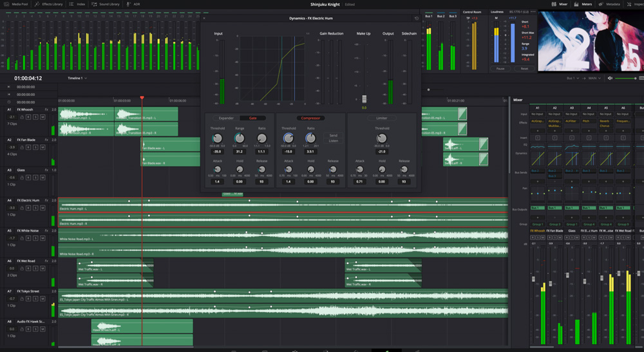Click the fx icon on track A4 FX Electric Hum
Image resolution: width=644 pixels, height=352 pixels.
(x=46, y=201)
